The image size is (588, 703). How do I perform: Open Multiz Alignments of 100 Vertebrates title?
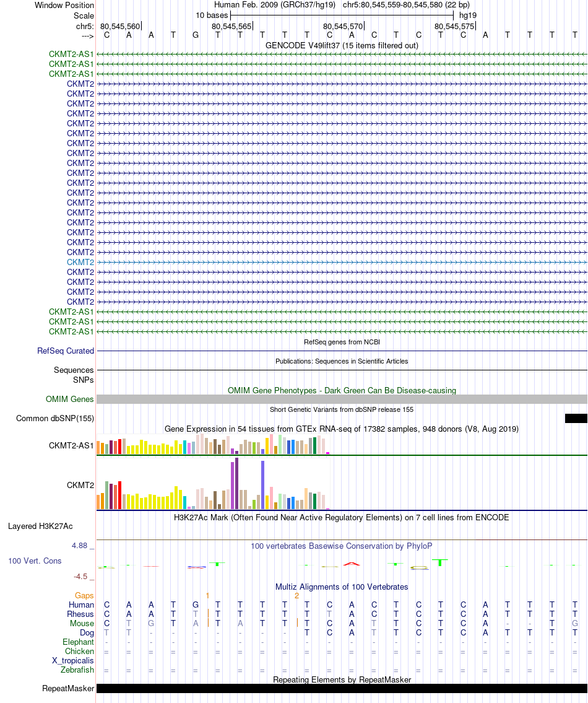point(342,587)
